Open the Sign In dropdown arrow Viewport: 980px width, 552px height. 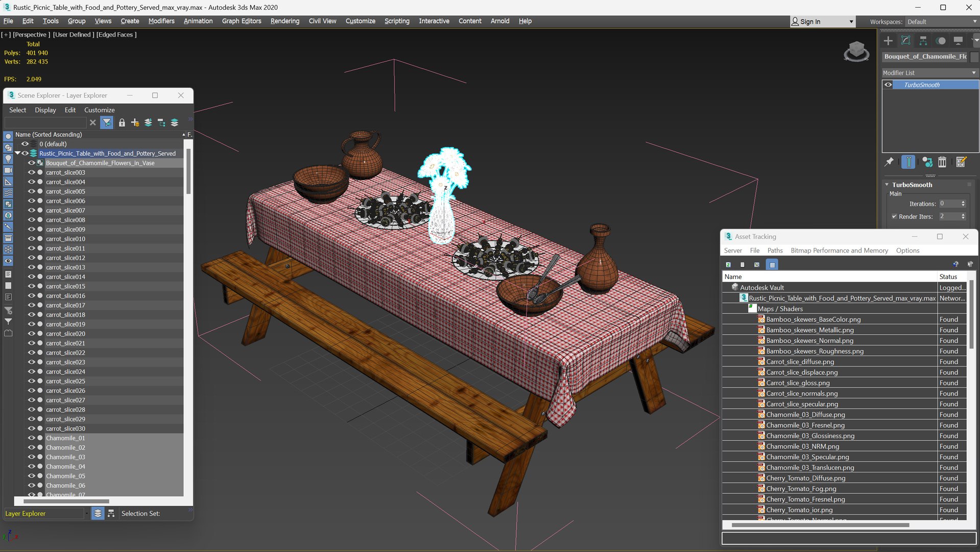click(x=851, y=22)
